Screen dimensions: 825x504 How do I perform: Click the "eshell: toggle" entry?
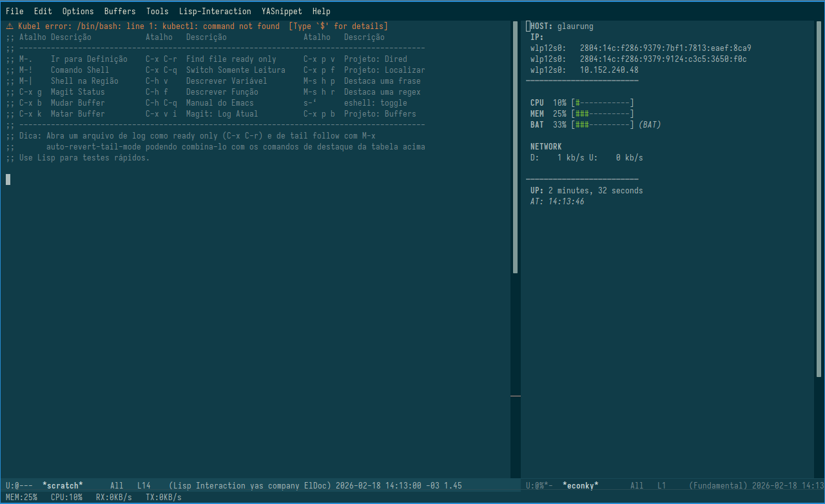click(376, 103)
